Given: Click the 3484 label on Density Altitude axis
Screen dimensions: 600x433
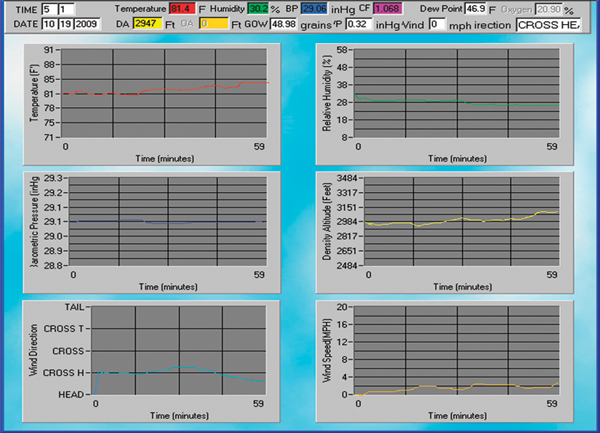Looking at the screenshot, I should (347, 178).
